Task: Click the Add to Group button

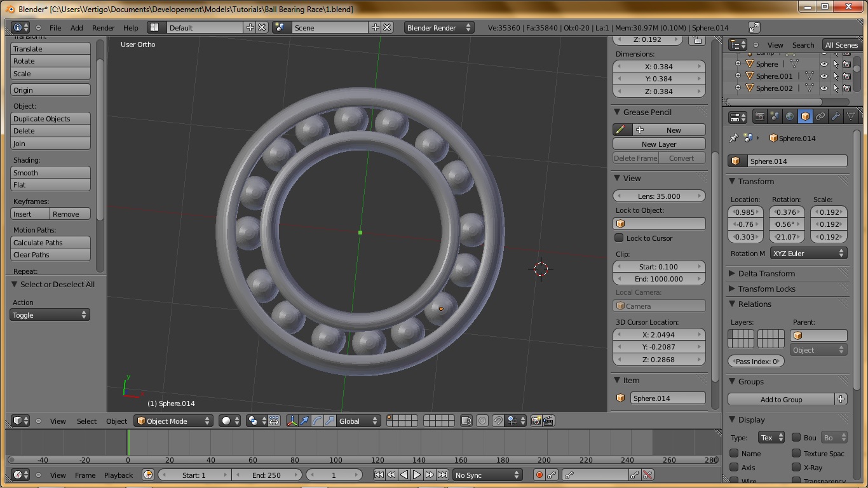Action: click(781, 400)
